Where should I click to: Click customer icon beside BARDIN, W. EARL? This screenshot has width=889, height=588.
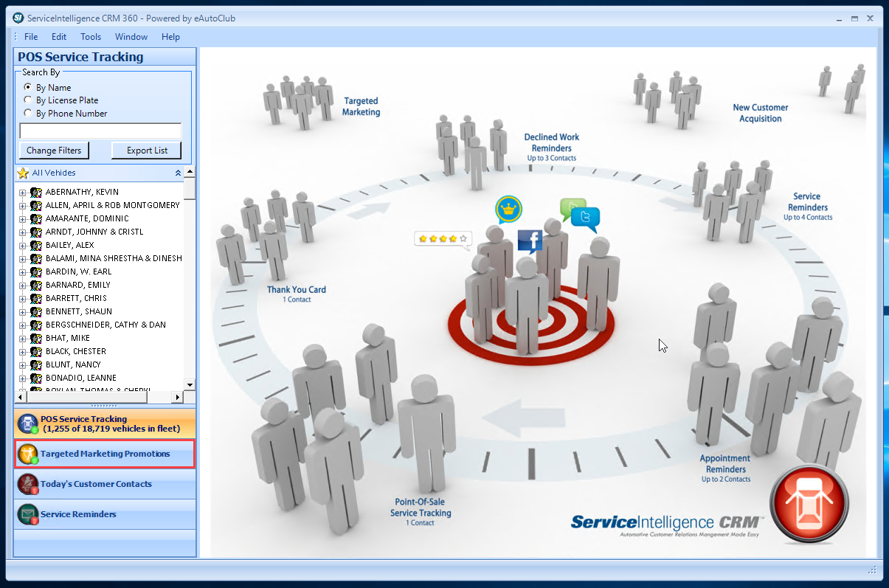[35, 271]
